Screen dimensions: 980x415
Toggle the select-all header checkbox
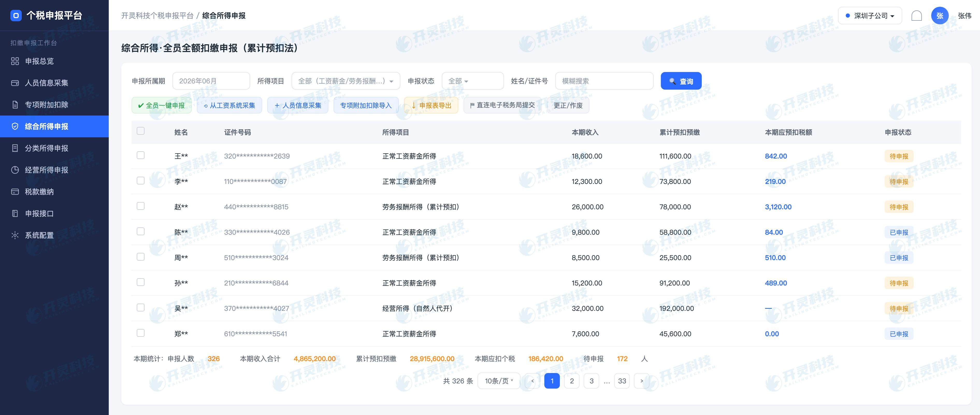140,131
